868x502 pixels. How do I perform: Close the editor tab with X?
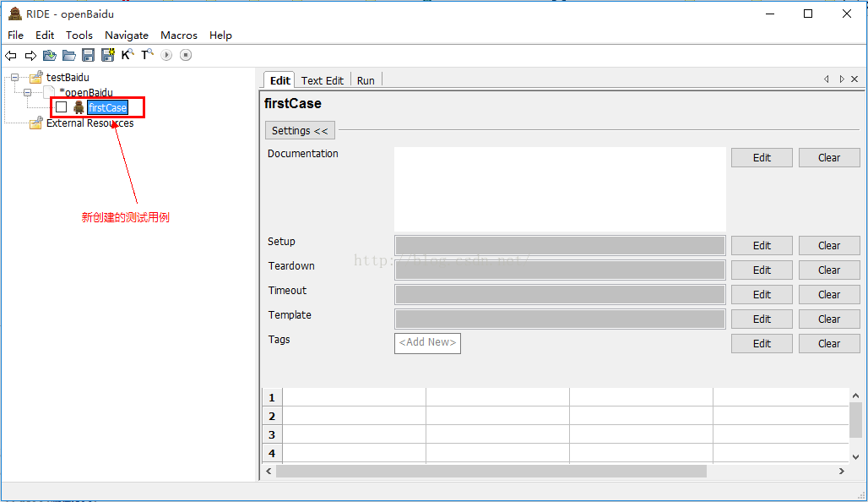point(854,79)
